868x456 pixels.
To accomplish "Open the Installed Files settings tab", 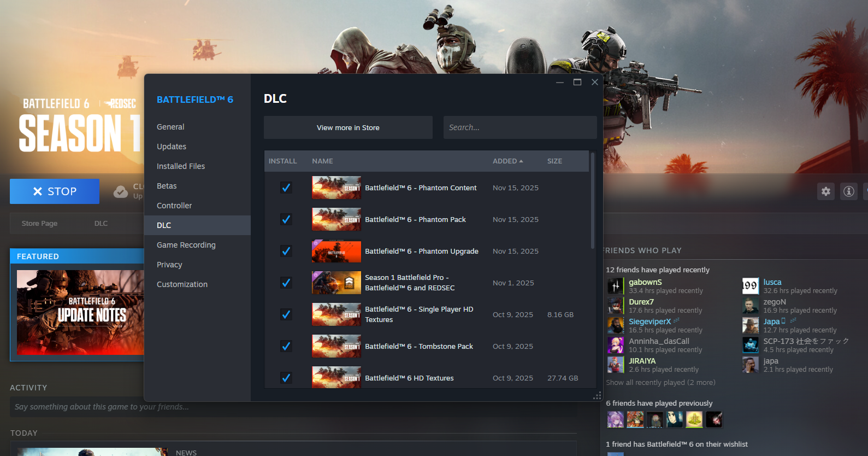I will point(181,166).
